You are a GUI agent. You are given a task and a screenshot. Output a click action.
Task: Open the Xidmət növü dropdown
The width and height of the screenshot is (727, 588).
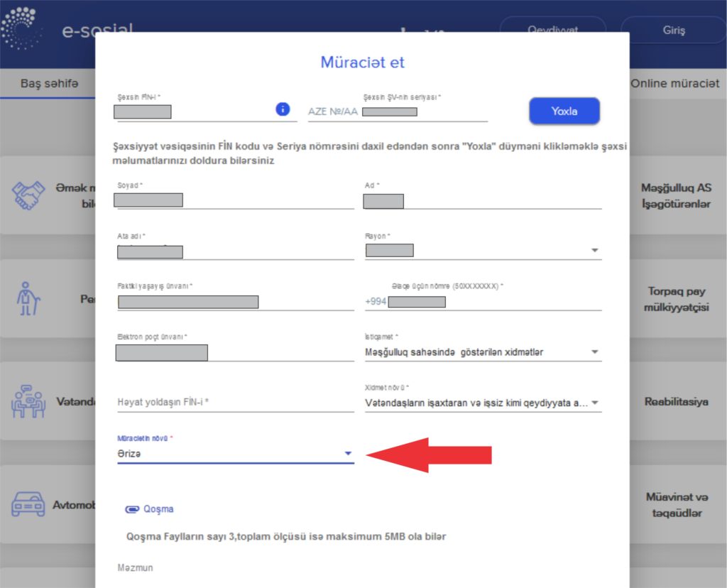594,403
